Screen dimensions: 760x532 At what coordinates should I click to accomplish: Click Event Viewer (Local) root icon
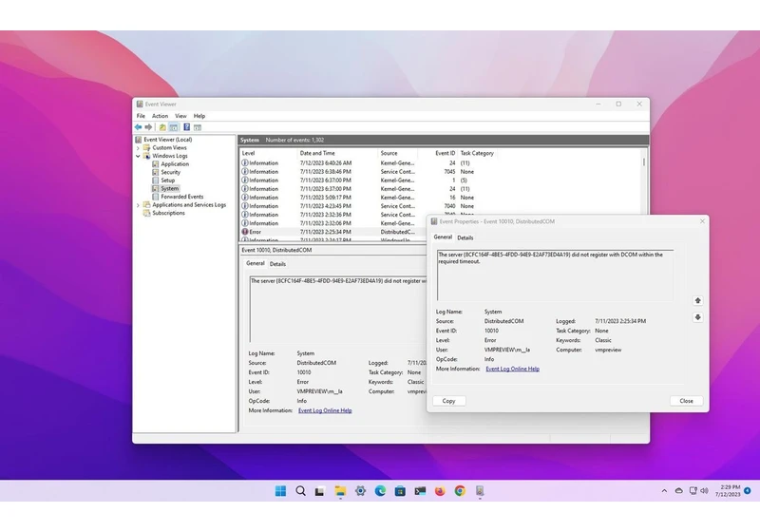(139, 140)
